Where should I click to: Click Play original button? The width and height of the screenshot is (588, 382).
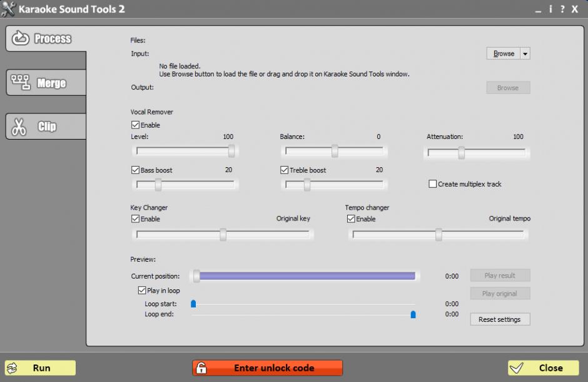pyautogui.click(x=500, y=294)
